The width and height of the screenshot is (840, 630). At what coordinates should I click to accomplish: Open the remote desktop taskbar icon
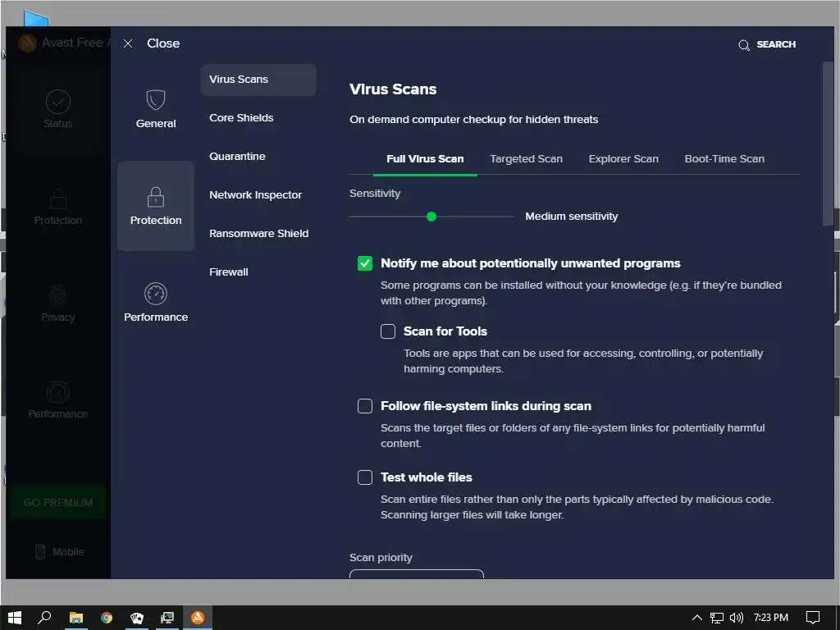tap(167, 618)
